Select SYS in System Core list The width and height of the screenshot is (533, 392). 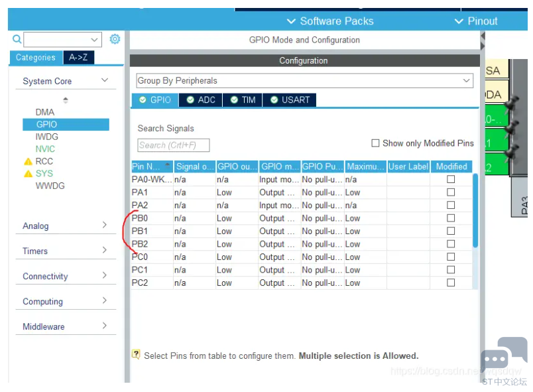[44, 174]
